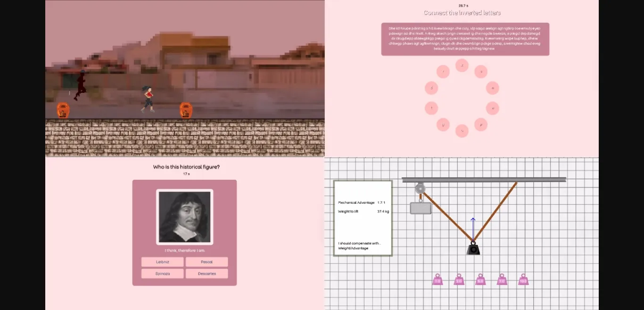Click the pulley atop the rope rig
644x310 pixels.
[x=420, y=188]
